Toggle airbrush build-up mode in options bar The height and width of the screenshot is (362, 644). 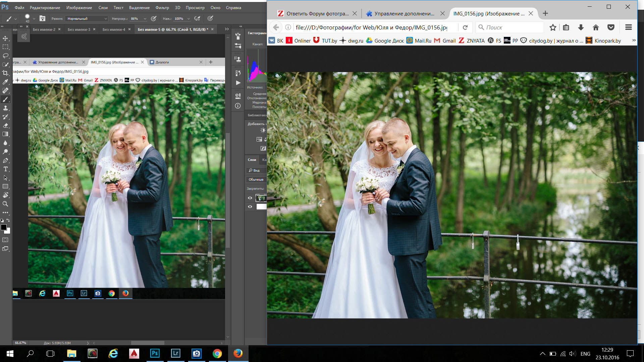pyautogui.click(x=197, y=18)
